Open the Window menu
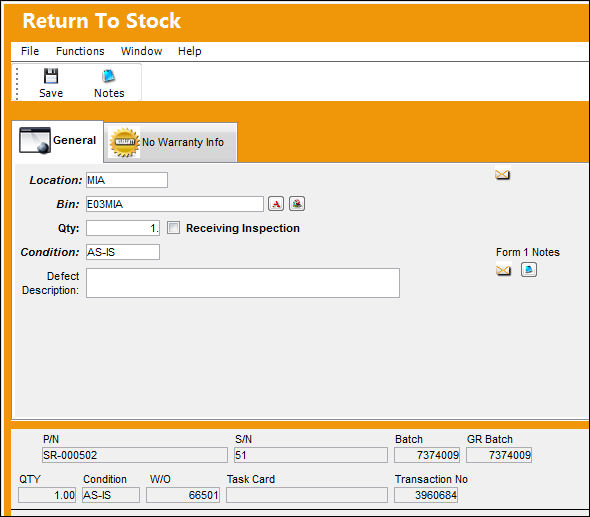The image size is (590, 517). coord(141,51)
